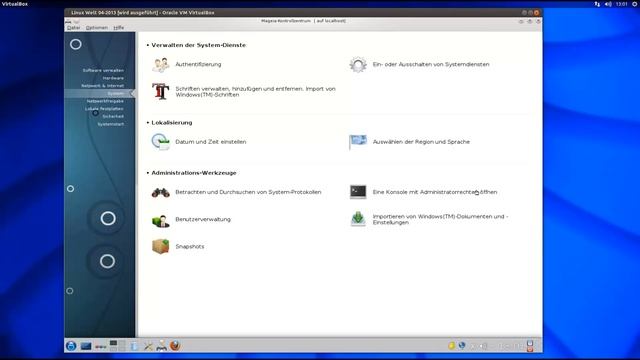Viewport: 640px width, 360px height.
Task: Click the virtual desktop pager in taskbar
Action: tap(118, 346)
